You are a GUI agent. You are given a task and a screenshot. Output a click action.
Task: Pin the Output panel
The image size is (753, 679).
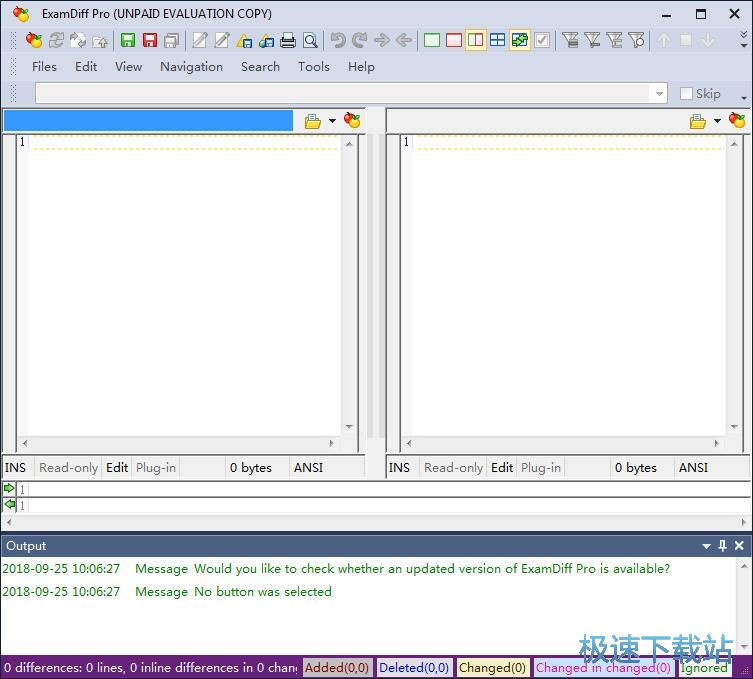(723, 546)
